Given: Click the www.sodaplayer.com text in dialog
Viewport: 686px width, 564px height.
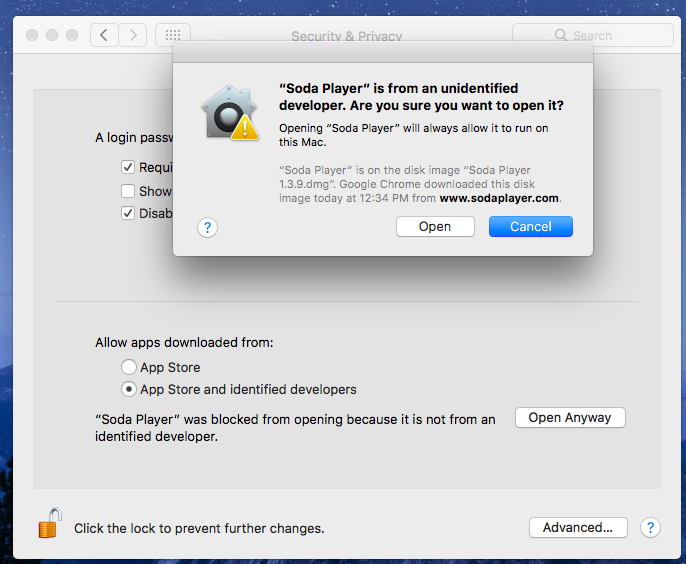Looking at the screenshot, I should click(499, 198).
